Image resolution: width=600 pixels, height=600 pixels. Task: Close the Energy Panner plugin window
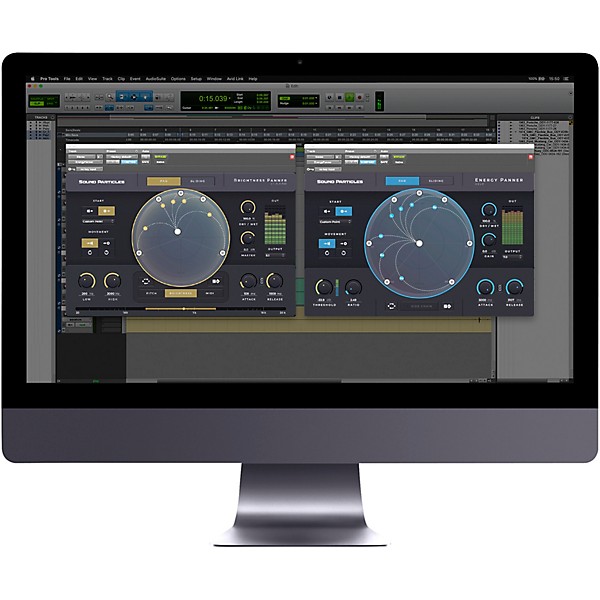531,157
